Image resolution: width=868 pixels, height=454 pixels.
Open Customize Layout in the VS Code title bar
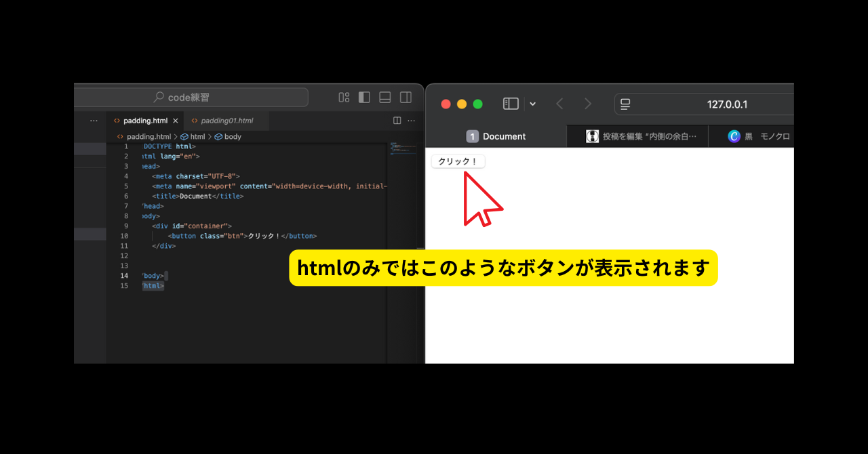pos(344,97)
